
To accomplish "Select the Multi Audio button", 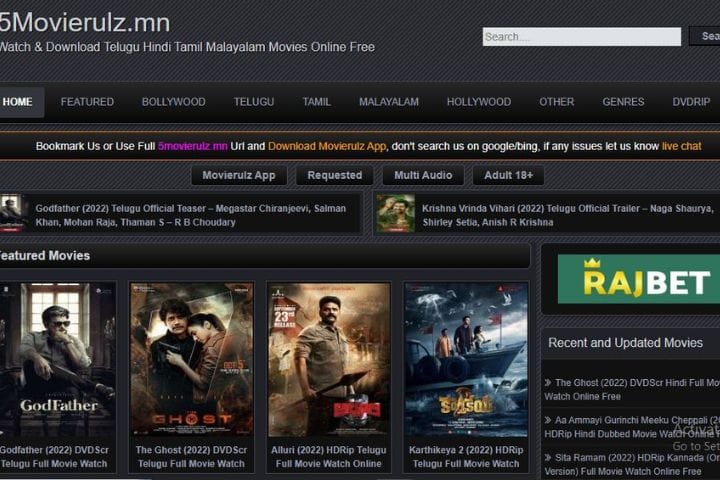I will 423,175.
